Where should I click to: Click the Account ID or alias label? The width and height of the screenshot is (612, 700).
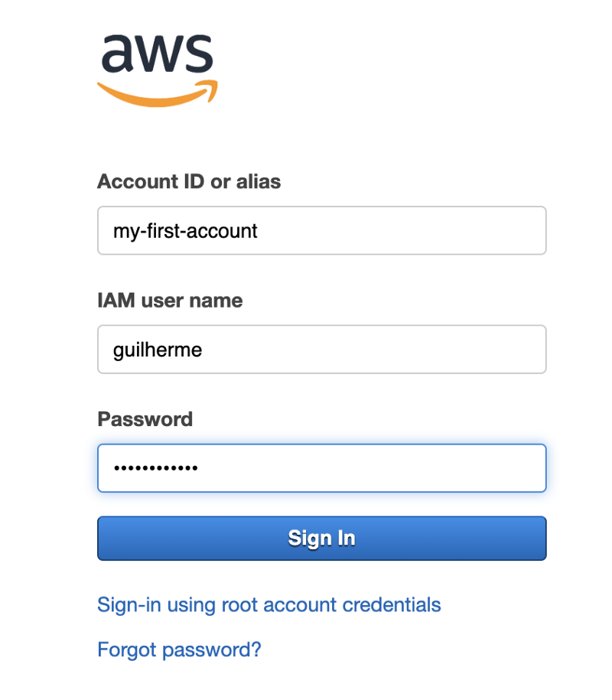[x=188, y=181]
